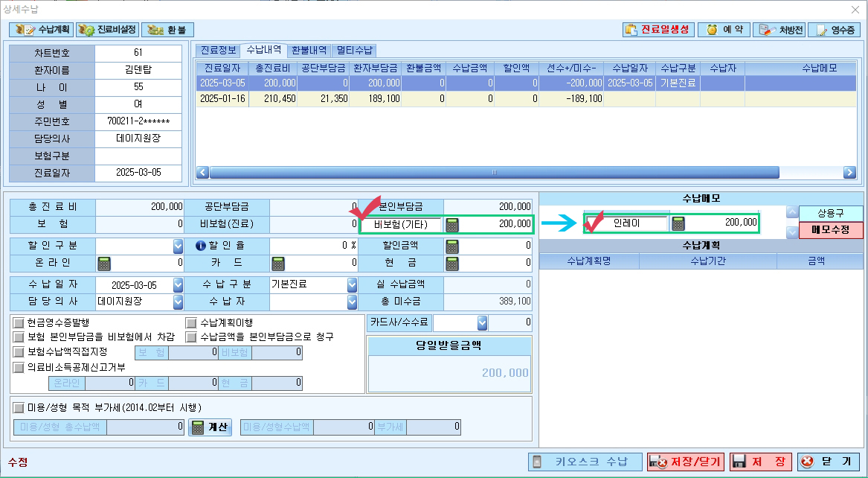Switch to the 환불내역 tab

click(309, 50)
